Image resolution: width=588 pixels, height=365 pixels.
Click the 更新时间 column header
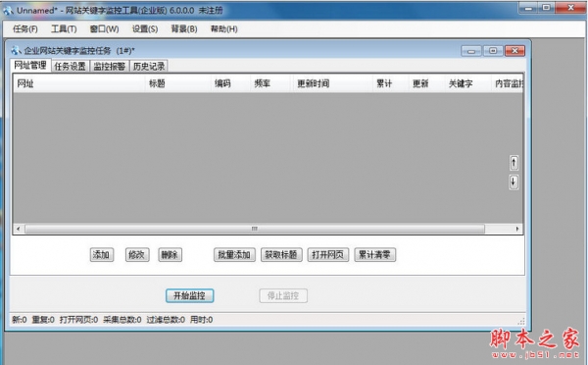point(332,83)
